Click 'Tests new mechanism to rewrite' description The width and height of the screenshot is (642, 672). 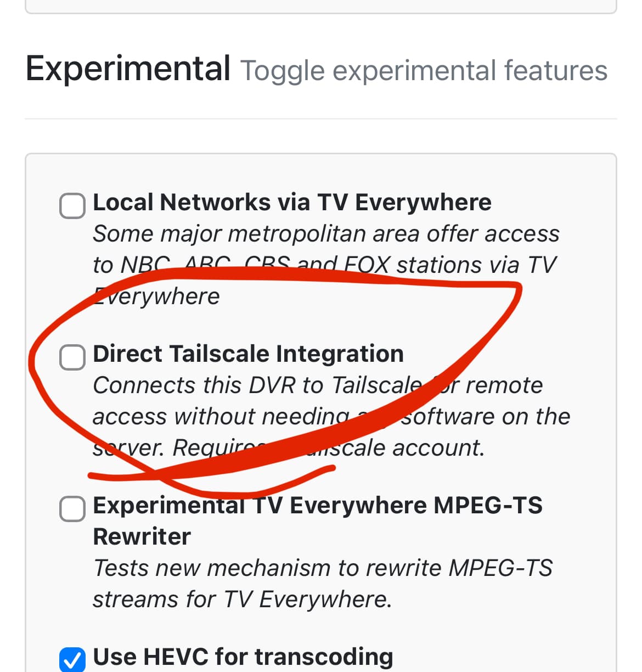click(x=323, y=568)
